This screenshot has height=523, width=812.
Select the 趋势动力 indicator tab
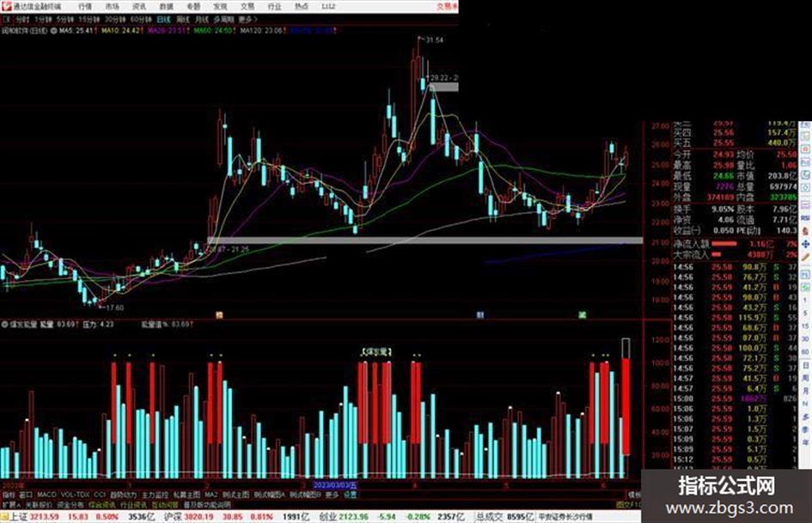pyautogui.click(x=123, y=495)
